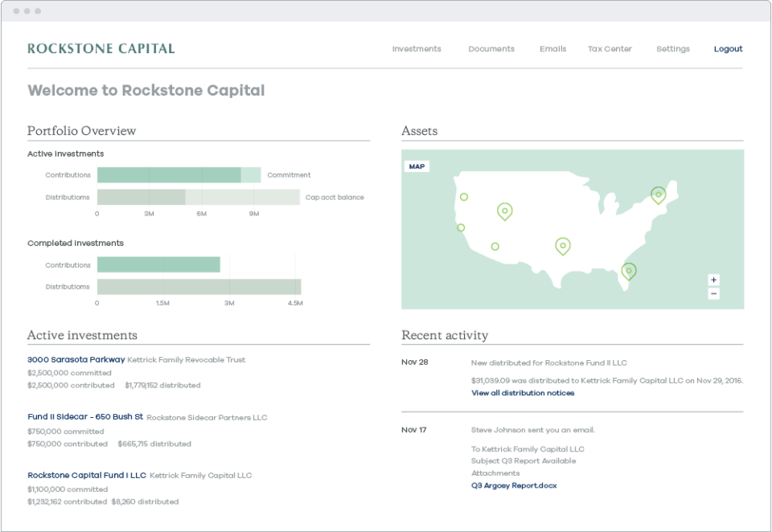
Task: Open the Settings nav item
Action: [x=673, y=49]
